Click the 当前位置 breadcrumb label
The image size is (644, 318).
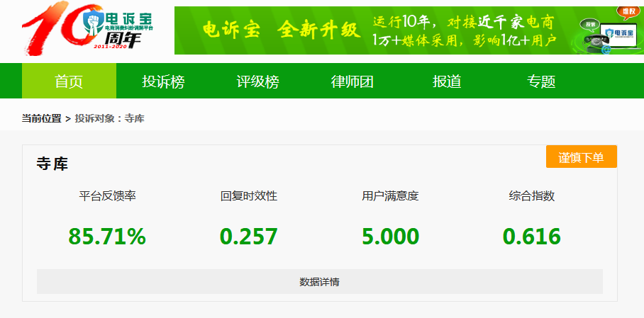tap(41, 119)
